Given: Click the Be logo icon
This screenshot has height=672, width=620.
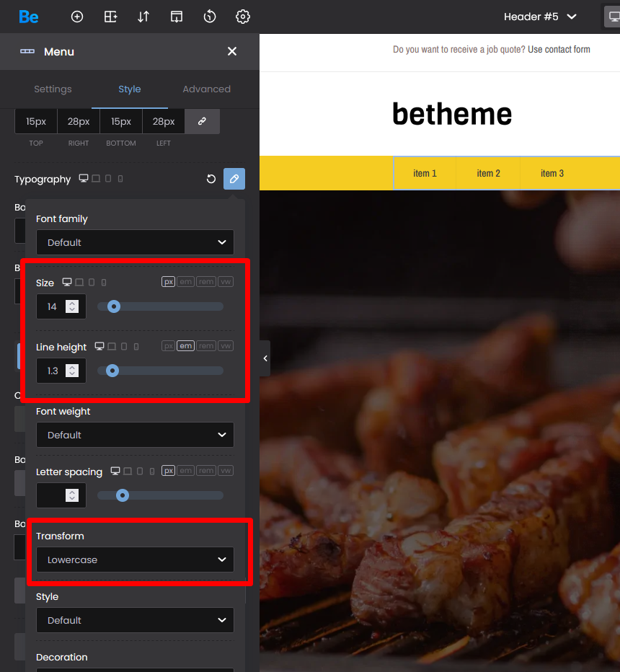Looking at the screenshot, I should [29, 17].
